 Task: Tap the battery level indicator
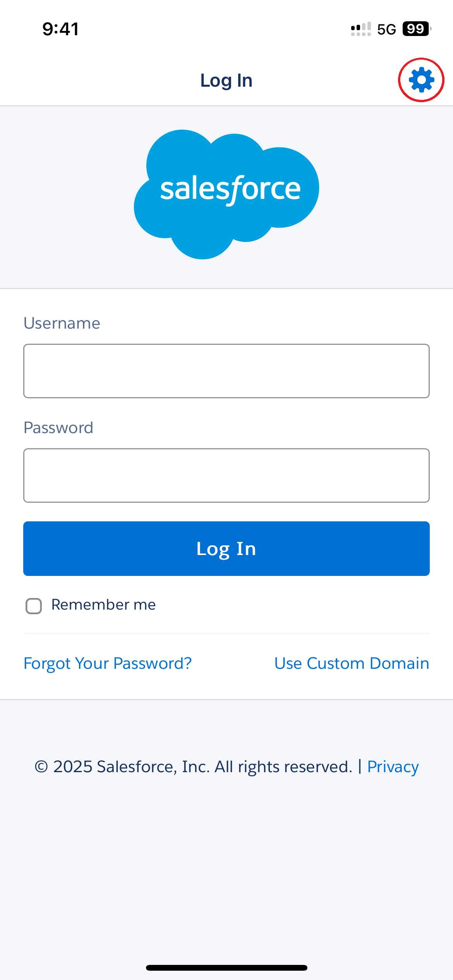416,29
